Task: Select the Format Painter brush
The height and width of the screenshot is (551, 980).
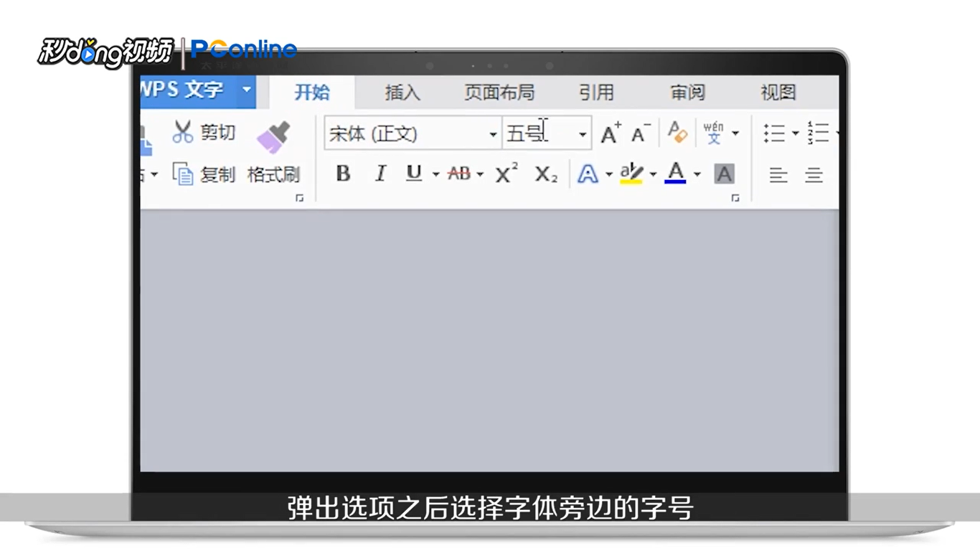Action: (x=273, y=137)
